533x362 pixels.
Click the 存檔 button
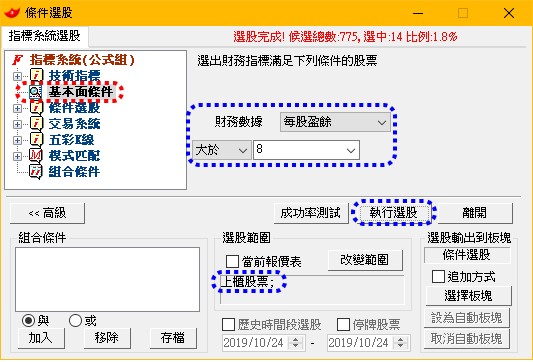173,338
